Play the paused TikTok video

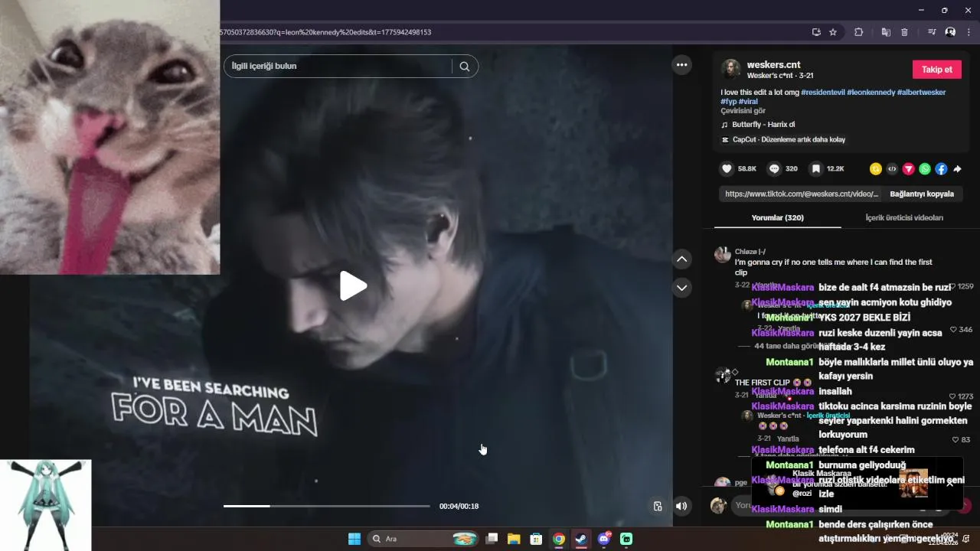tap(353, 286)
